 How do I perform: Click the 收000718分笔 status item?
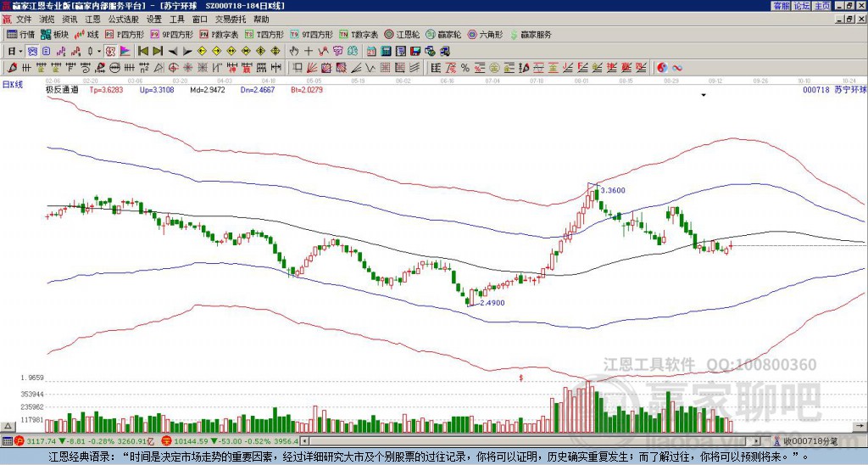point(805,441)
